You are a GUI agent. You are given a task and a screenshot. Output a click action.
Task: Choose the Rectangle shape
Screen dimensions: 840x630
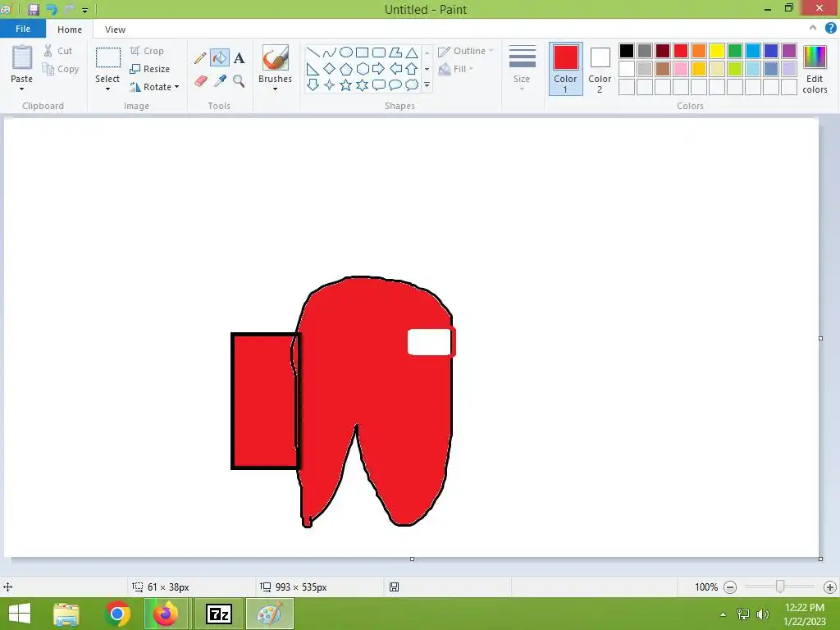[x=362, y=52]
